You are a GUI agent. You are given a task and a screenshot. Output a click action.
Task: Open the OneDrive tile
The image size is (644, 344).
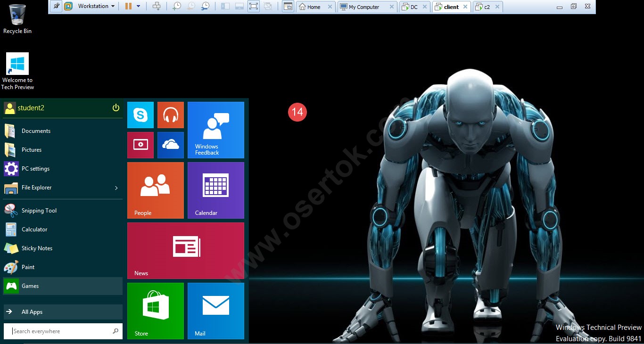click(170, 145)
